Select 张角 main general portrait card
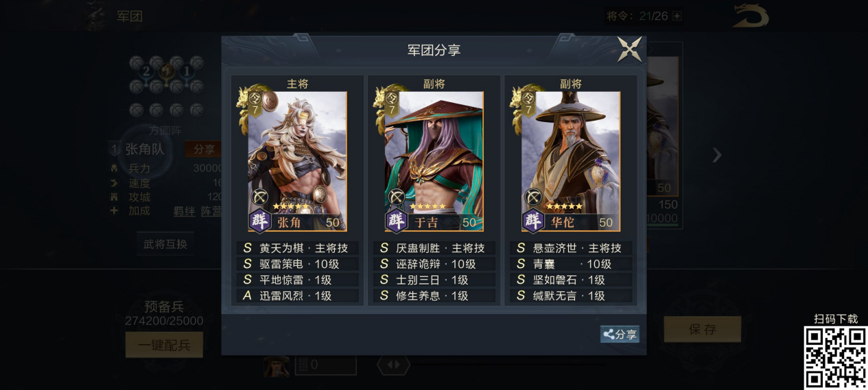The width and height of the screenshot is (868, 390). [x=297, y=162]
